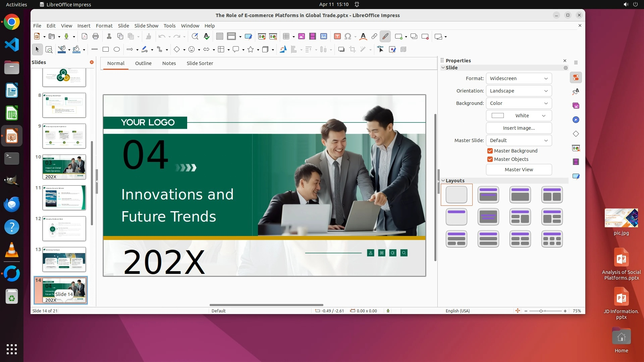Viewport: 644px width, 362px height.
Task: Uncheck the Master Objects checkbox
Action: (490, 159)
